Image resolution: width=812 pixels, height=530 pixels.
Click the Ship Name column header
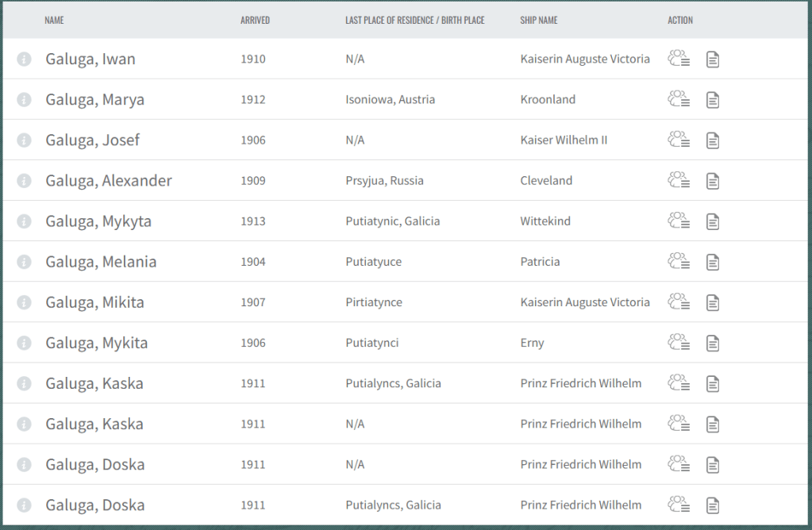(538, 20)
